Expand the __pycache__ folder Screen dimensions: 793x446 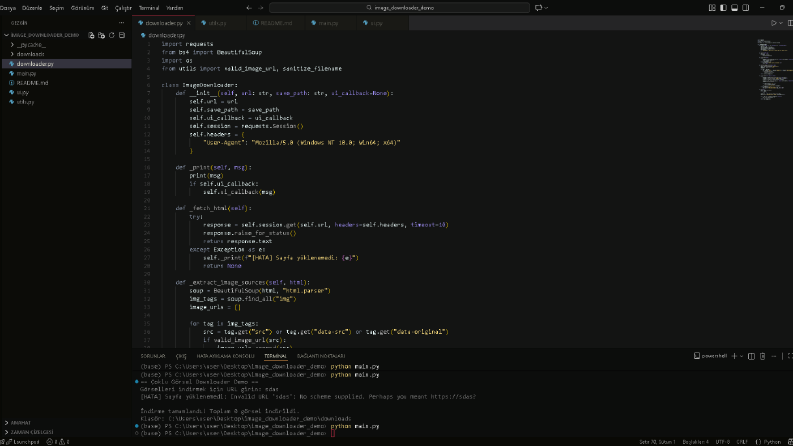pyautogui.click(x=31, y=44)
